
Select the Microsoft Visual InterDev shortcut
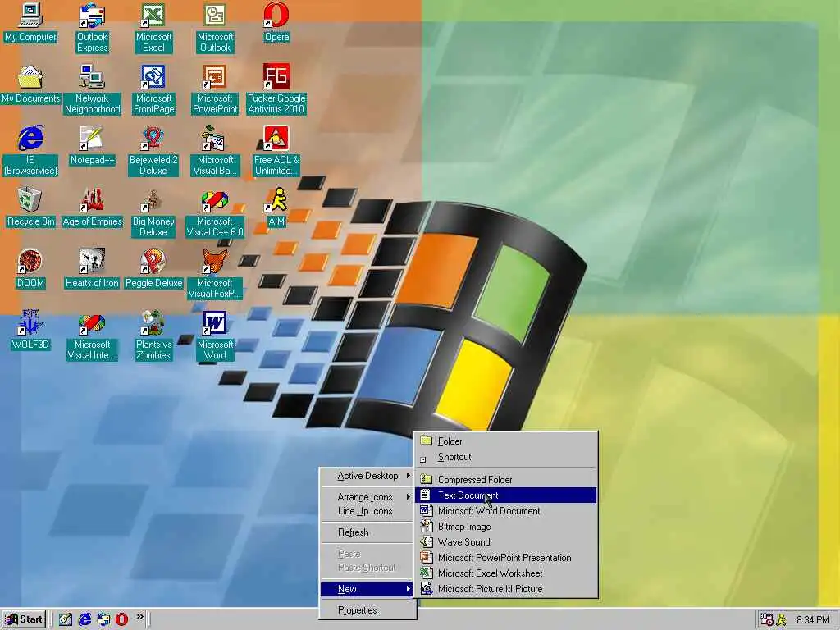point(92,336)
